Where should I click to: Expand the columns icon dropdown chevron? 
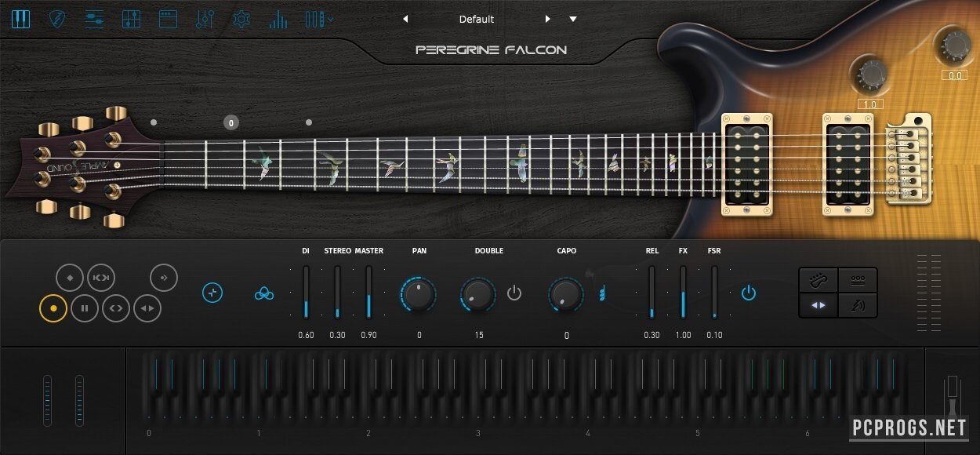click(x=331, y=19)
